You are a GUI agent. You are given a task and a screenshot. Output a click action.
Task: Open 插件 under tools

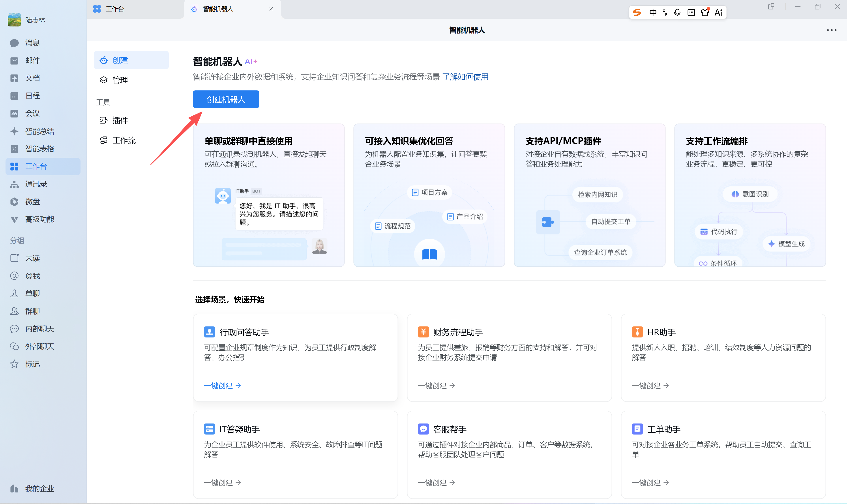[131, 120]
